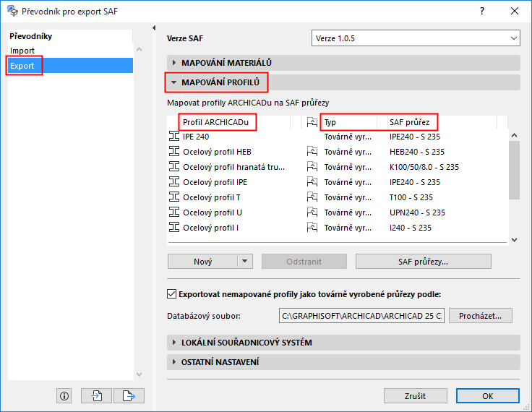532x412 pixels.
Task: Click the help question mark in title bar
Action: click(x=482, y=11)
